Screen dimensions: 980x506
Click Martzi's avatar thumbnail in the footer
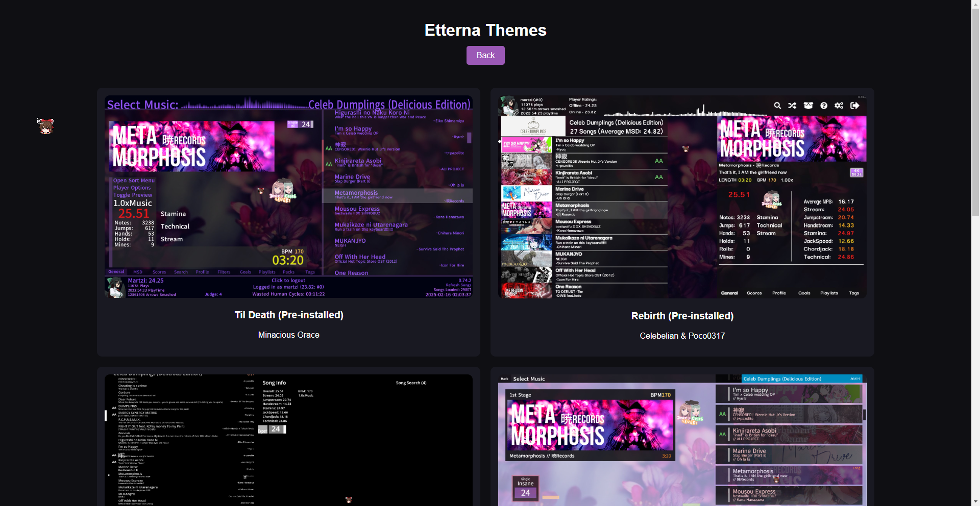(115, 287)
